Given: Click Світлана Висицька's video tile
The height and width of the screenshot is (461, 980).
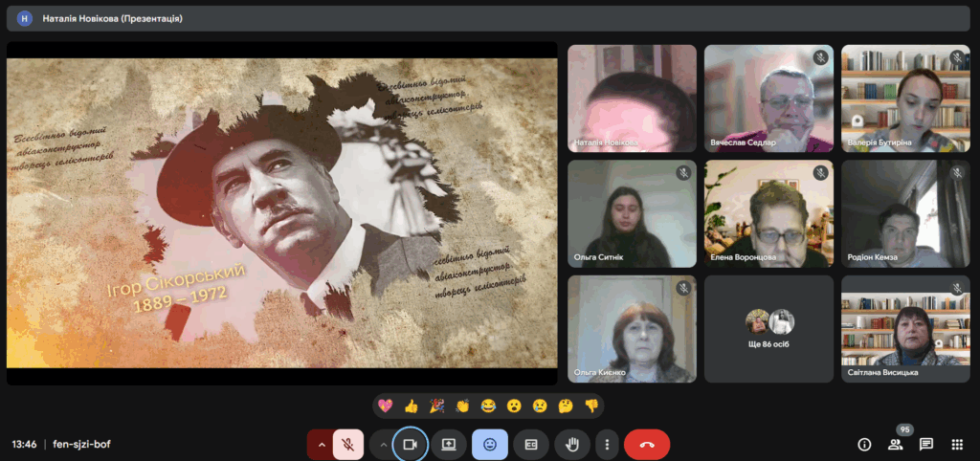Looking at the screenshot, I should pos(905,329).
